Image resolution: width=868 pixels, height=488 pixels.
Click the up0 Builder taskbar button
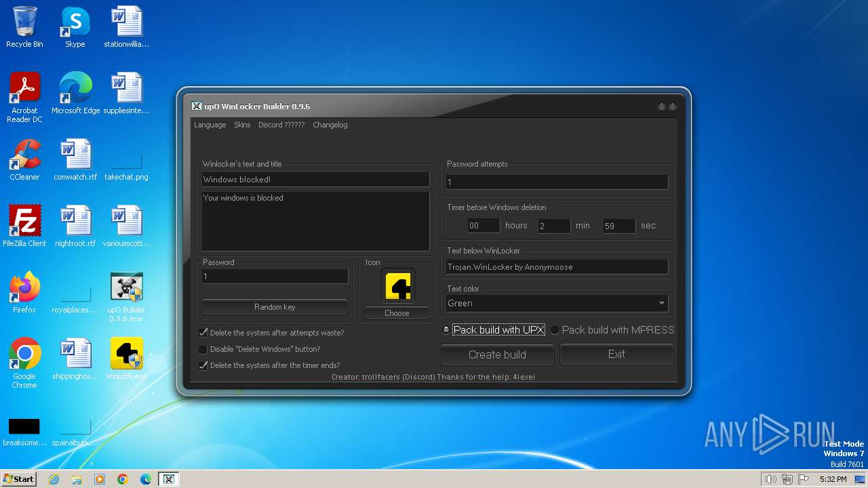[x=169, y=479]
